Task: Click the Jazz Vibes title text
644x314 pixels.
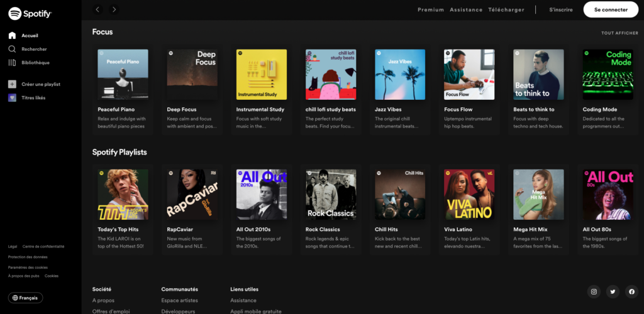Action: (x=388, y=109)
